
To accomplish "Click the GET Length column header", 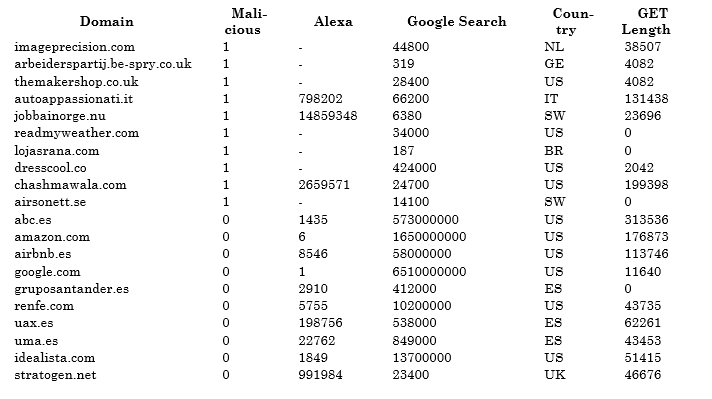I will [646, 21].
